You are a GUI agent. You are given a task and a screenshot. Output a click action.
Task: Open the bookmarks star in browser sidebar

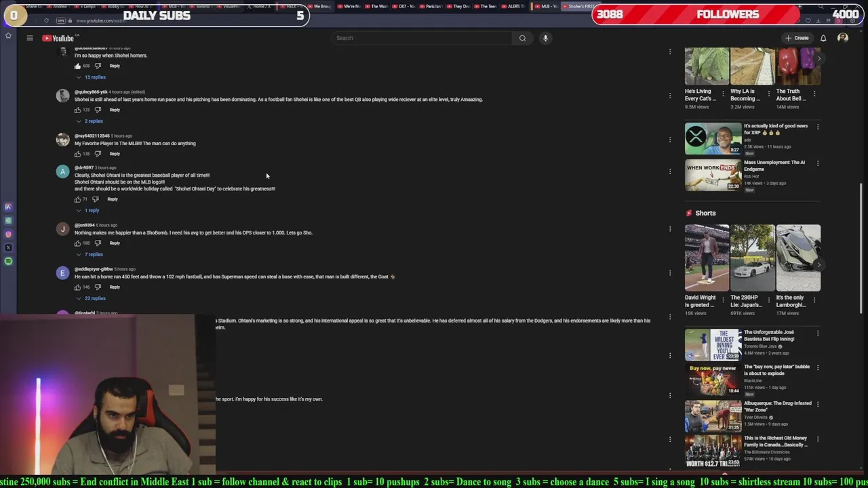pyautogui.click(x=8, y=35)
